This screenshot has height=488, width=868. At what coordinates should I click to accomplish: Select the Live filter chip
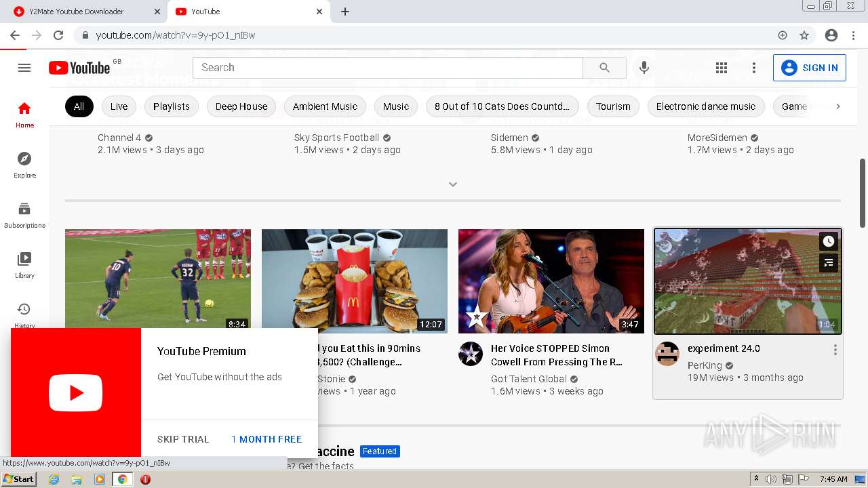pyautogui.click(x=119, y=106)
